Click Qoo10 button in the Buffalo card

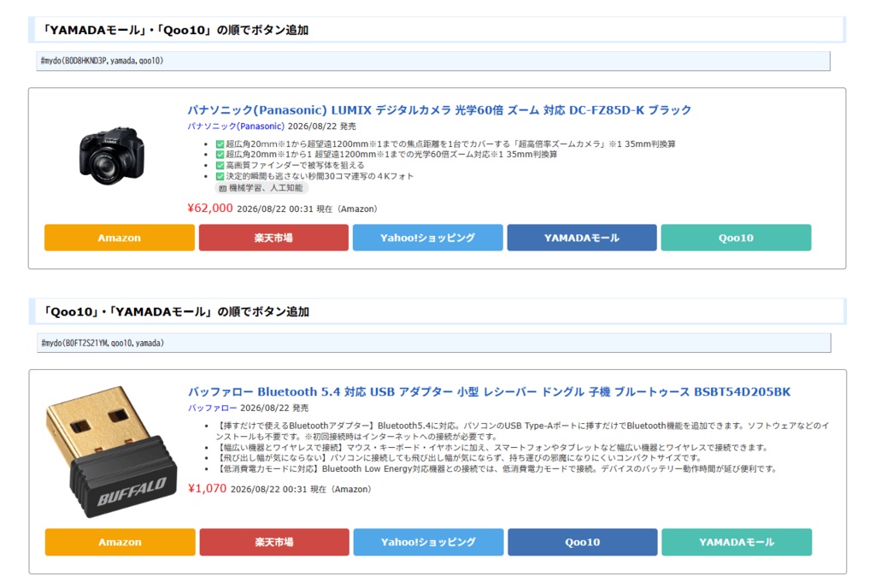coord(583,542)
